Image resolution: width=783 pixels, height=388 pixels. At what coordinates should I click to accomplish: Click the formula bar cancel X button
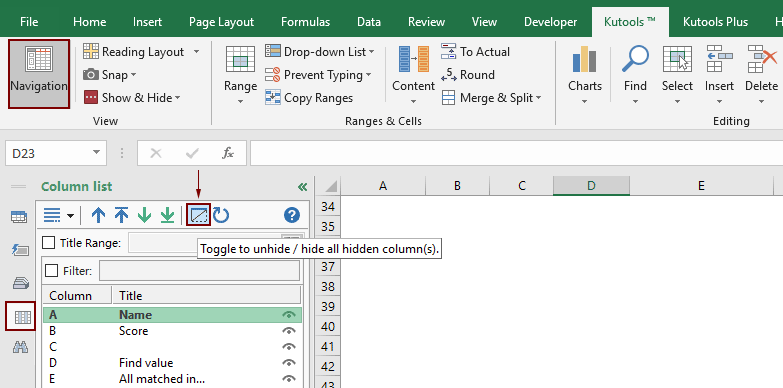[156, 153]
